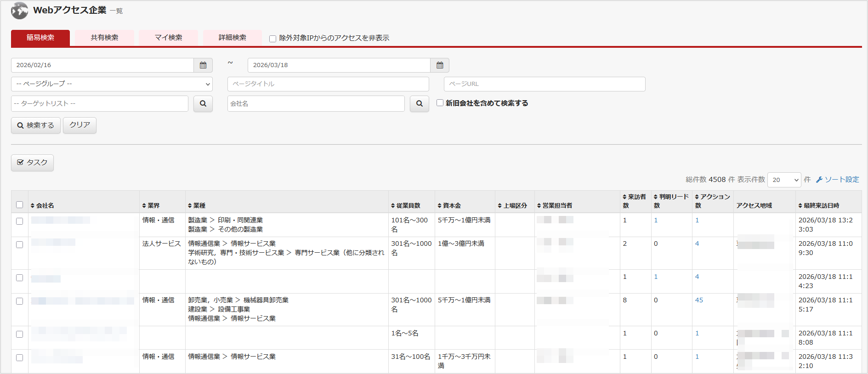Switch to 詳細検索 tab
The height and width of the screenshot is (374, 868).
[x=233, y=38]
